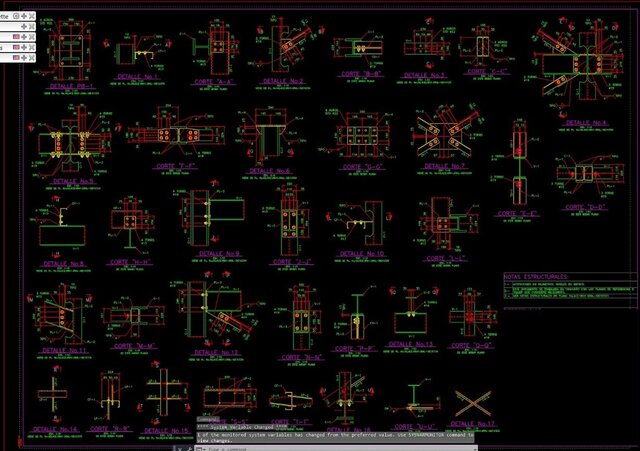Close the topmost floating toolbar ending in 'tte'
The height and width of the screenshot is (451, 640).
(x=31, y=16)
